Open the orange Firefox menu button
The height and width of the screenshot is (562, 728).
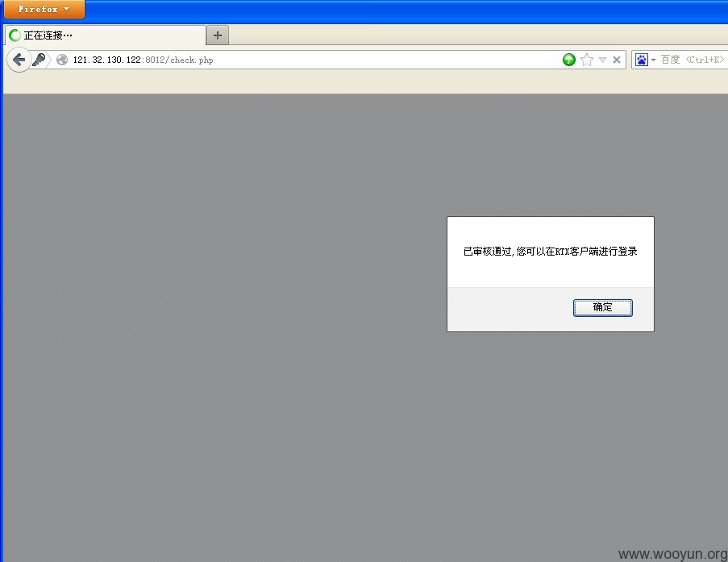pos(44,9)
